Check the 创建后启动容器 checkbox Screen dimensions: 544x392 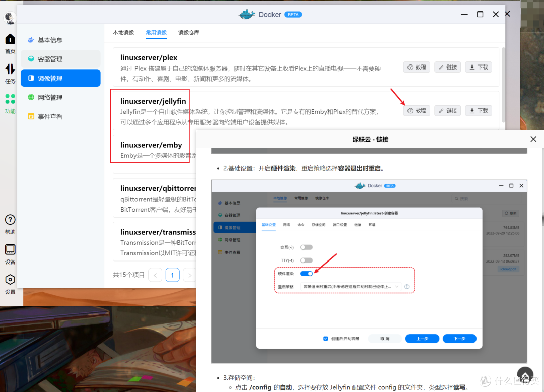click(x=325, y=339)
